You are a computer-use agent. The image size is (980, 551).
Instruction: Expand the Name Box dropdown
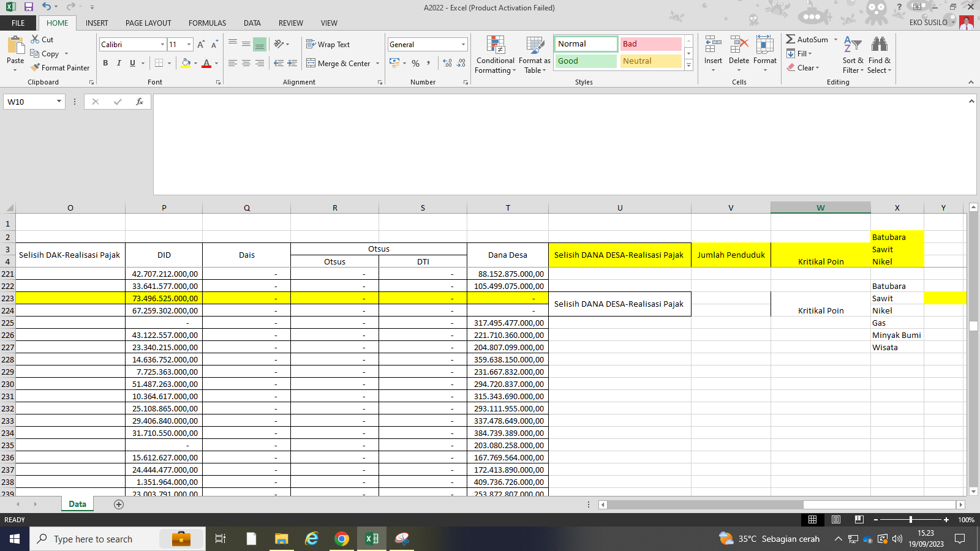(x=59, y=102)
